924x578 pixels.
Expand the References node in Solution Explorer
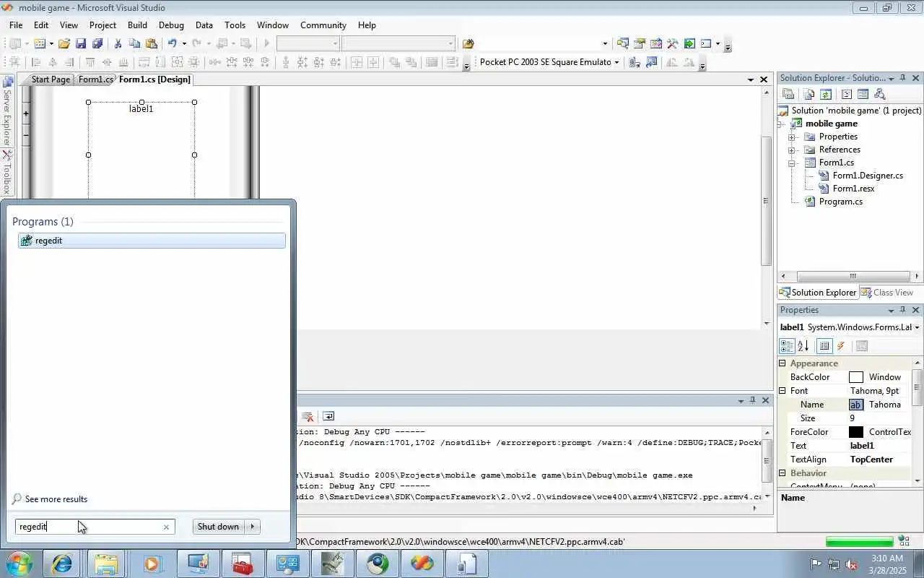tap(792, 150)
